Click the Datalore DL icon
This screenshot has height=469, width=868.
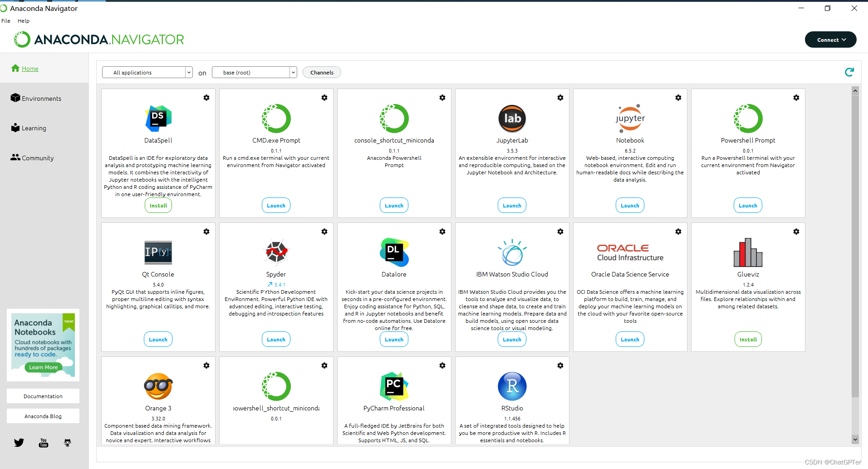pos(394,252)
